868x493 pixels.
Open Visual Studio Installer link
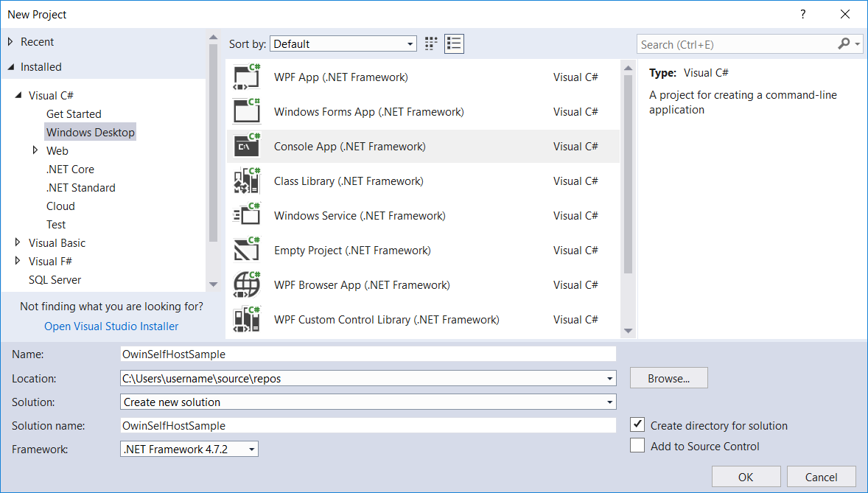point(111,325)
